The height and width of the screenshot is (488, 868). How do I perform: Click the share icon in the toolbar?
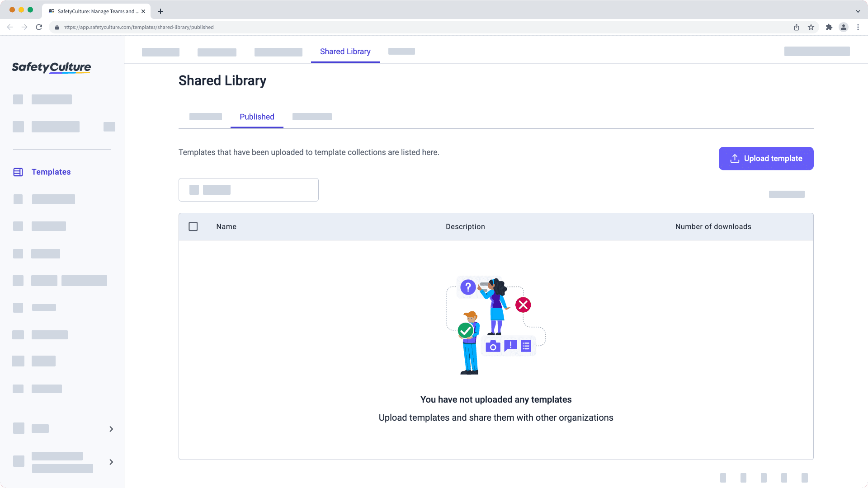[796, 27]
